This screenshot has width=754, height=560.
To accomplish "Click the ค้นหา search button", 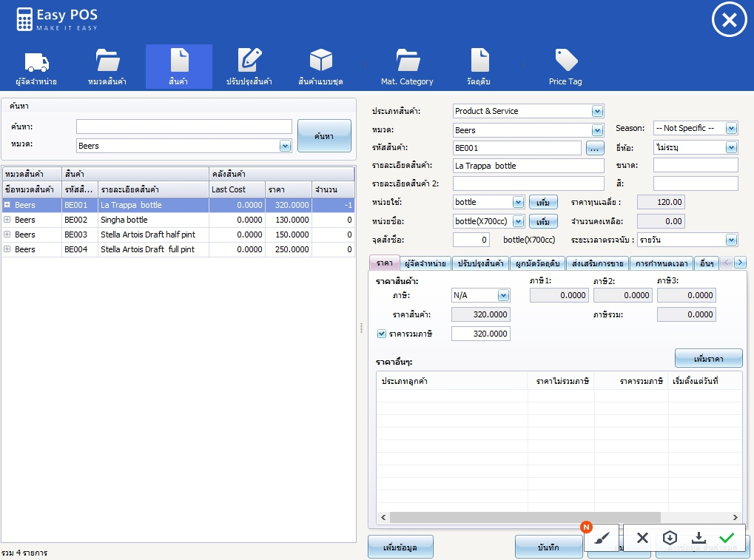I will (x=324, y=136).
